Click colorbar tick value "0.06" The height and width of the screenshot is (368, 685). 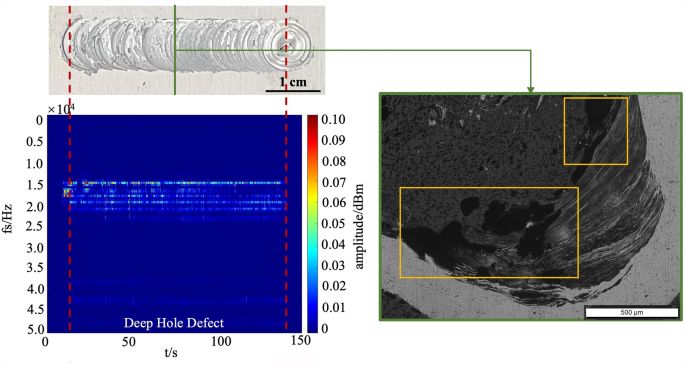(333, 203)
